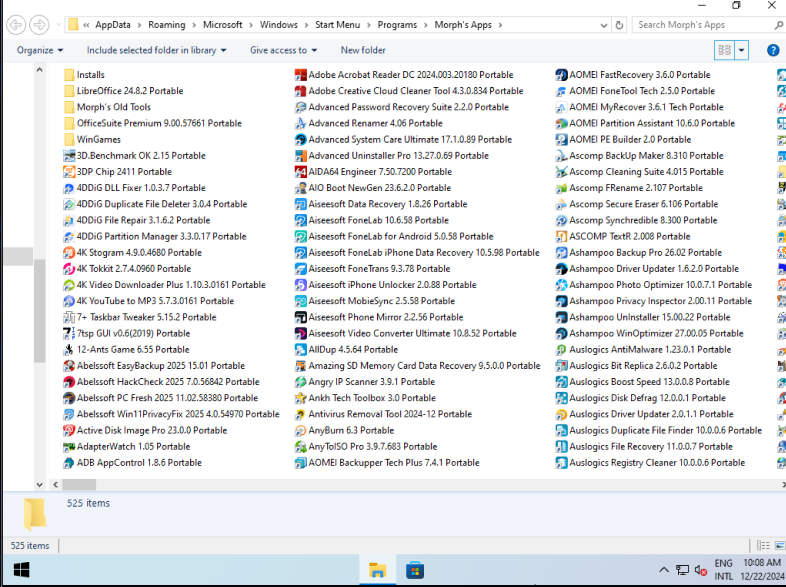Select Aiseesoft Phone Mirror icon
The width and height of the screenshot is (786, 587).
(x=301, y=317)
